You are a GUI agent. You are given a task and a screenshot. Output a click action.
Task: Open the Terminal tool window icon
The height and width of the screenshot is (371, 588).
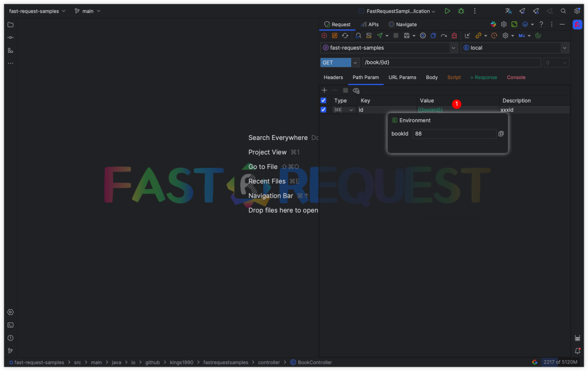(10, 325)
